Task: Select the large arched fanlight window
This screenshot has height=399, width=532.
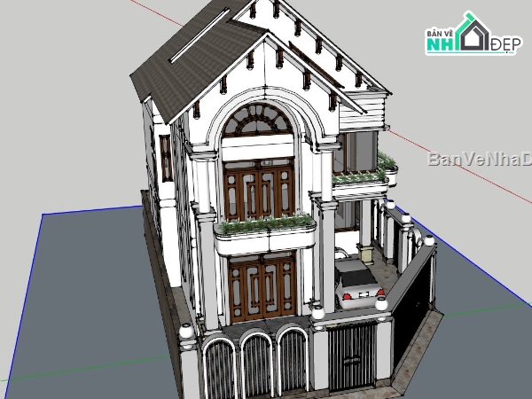Action: (260, 122)
